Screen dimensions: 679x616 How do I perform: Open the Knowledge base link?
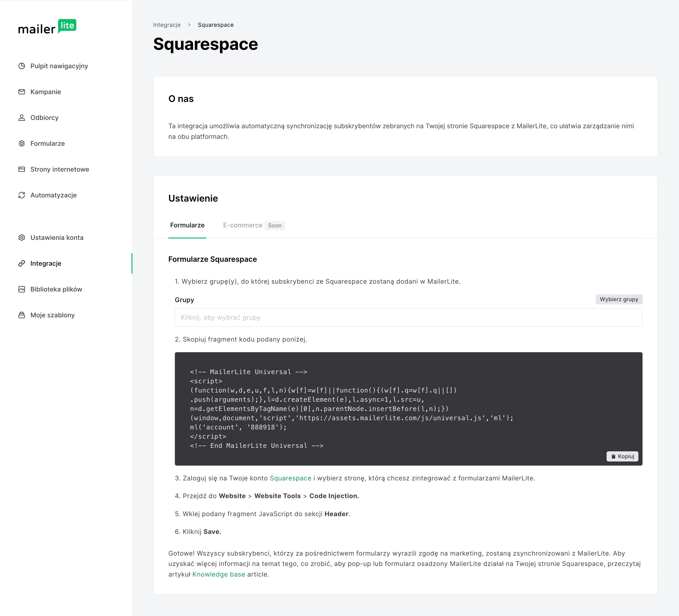(x=219, y=574)
